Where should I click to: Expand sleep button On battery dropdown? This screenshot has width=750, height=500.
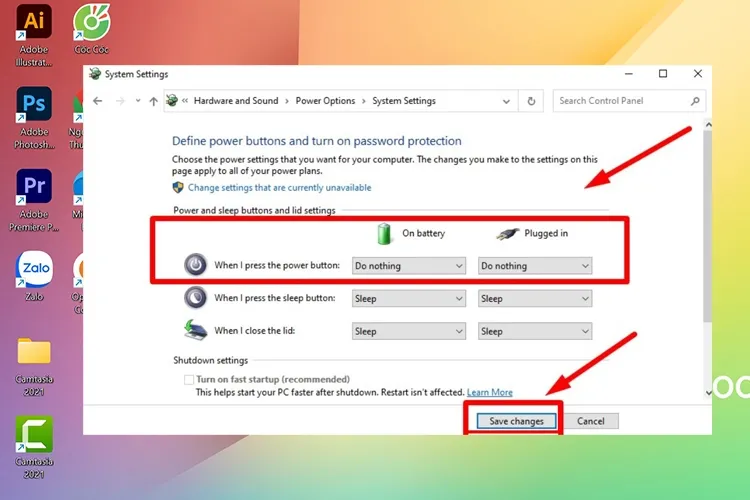409,299
